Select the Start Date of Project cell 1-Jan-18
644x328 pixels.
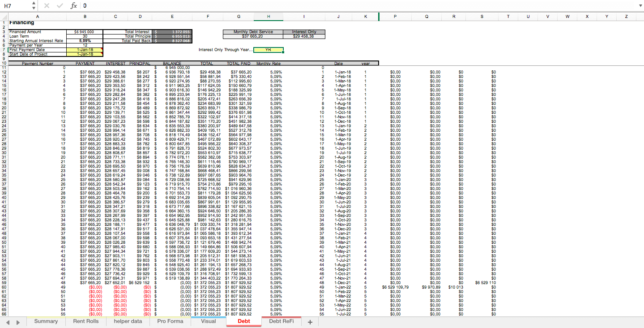[x=85, y=54]
